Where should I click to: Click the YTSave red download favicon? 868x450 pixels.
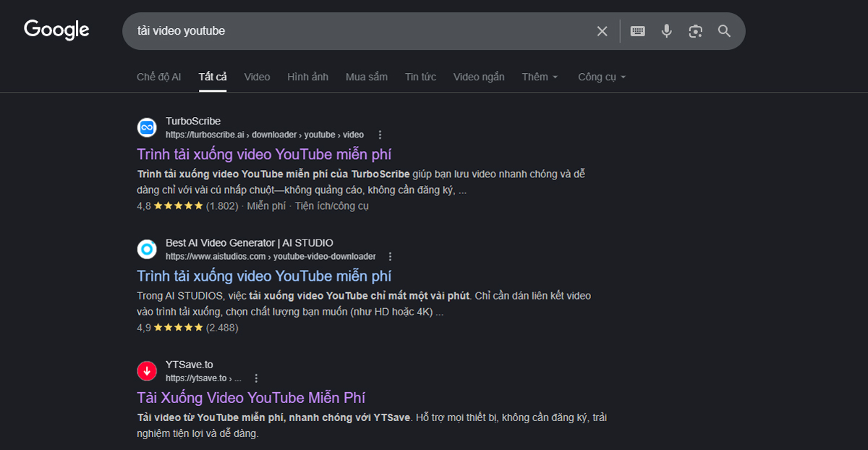(x=147, y=370)
